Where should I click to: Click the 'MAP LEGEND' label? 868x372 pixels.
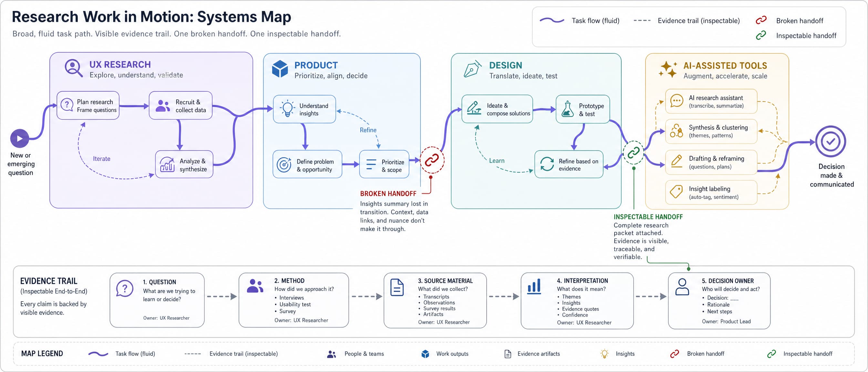(x=42, y=354)
